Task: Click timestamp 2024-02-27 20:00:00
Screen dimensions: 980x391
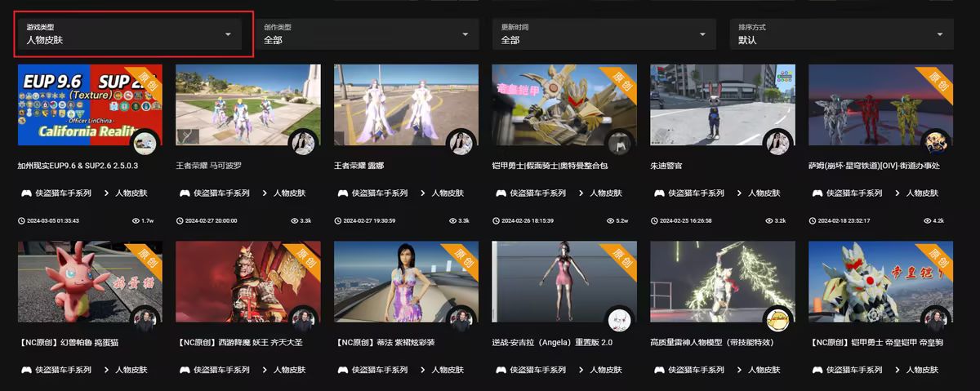Action: click(x=212, y=221)
